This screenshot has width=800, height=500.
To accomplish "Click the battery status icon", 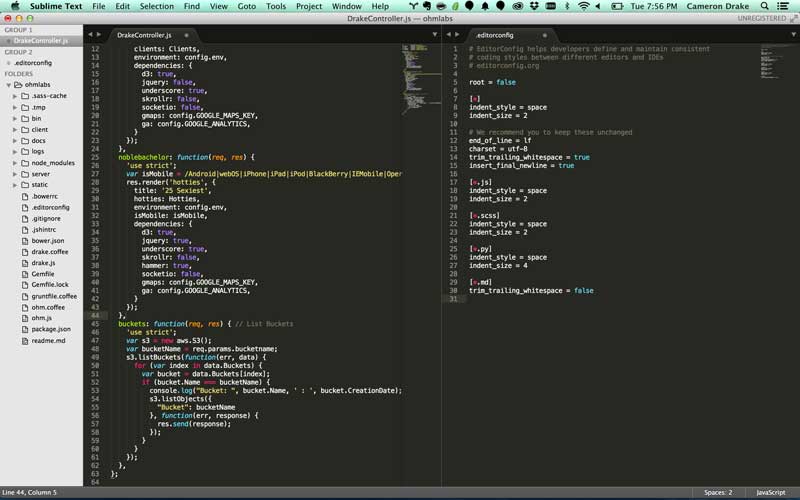I will 617,6.
